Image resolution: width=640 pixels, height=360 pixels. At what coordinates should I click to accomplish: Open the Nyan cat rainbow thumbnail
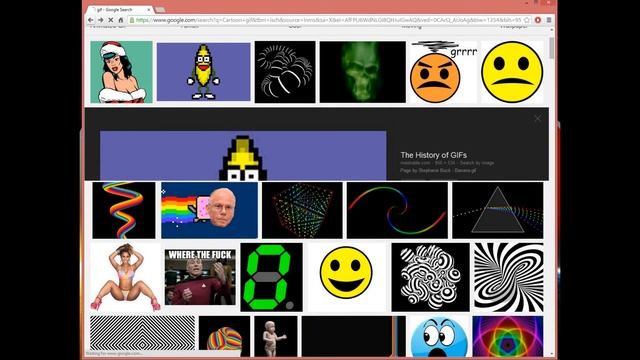click(209, 210)
